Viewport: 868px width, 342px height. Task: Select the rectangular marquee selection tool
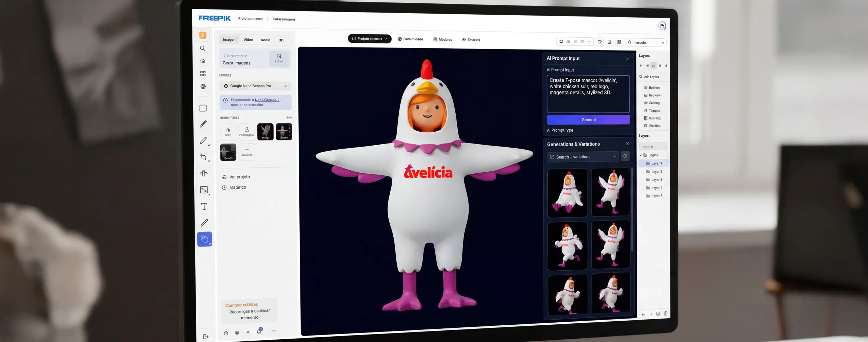[x=203, y=108]
